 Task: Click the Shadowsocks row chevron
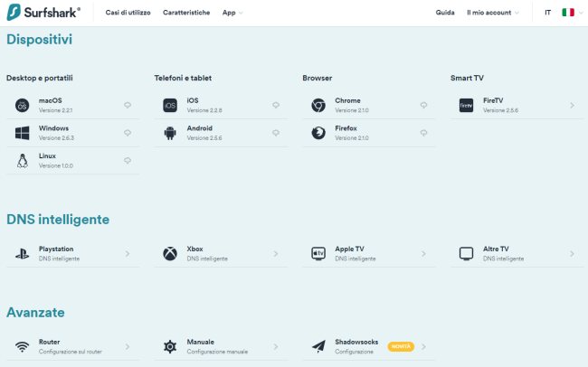click(423, 347)
